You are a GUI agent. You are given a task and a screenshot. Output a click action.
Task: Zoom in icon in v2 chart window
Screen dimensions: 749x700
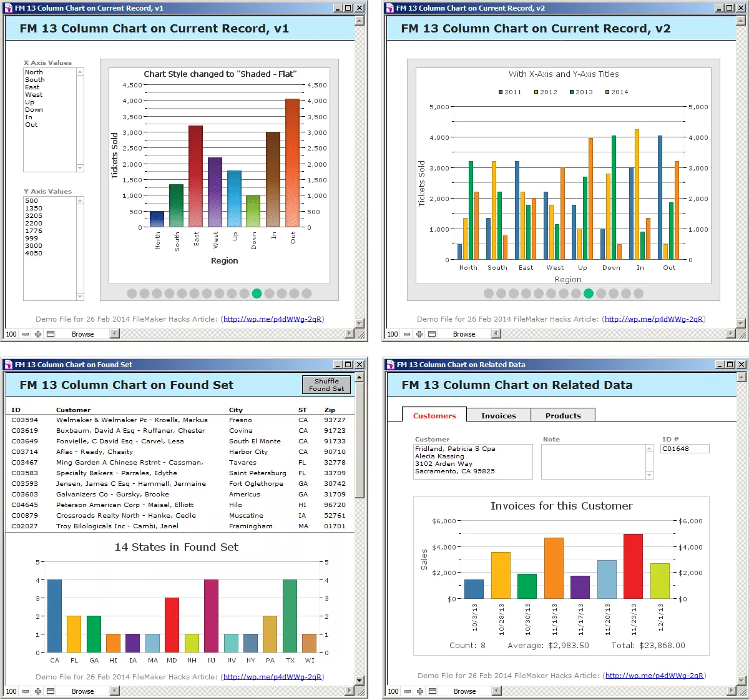point(419,334)
